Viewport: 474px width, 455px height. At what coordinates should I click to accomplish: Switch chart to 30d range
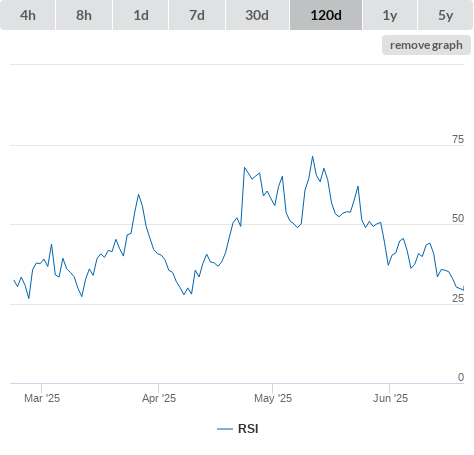pos(257,15)
